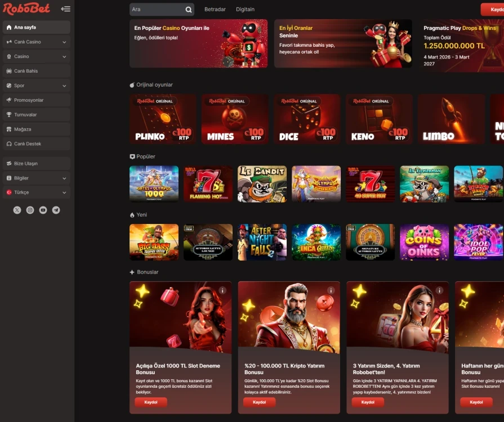Viewport: 504px width, 422px height.
Task: Launch Mines original game
Action: coord(235,119)
